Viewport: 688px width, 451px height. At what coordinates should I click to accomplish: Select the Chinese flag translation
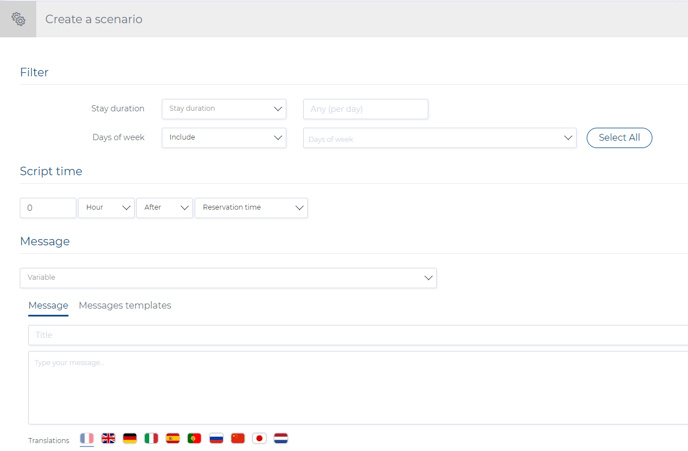(238, 438)
